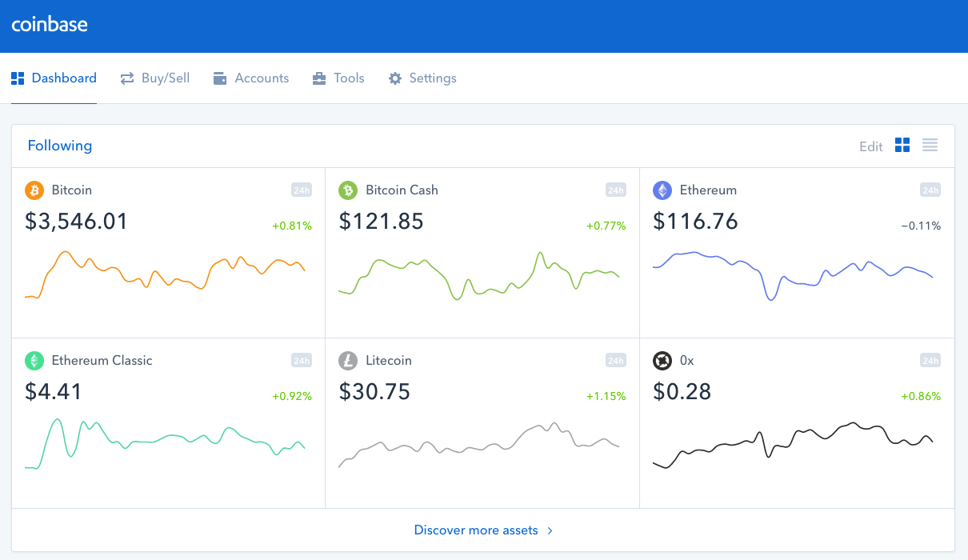Click the Accounts wallet icon

[x=220, y=78]
